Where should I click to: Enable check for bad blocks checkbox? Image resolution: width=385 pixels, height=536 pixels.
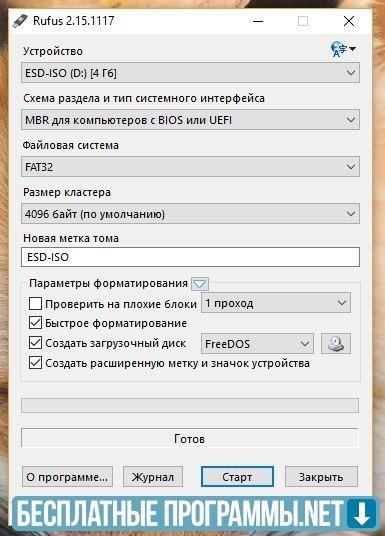(x=36, y=304)
